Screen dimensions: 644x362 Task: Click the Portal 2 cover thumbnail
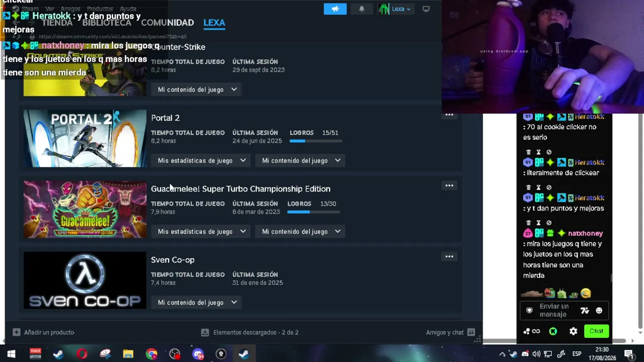(85, 138)
